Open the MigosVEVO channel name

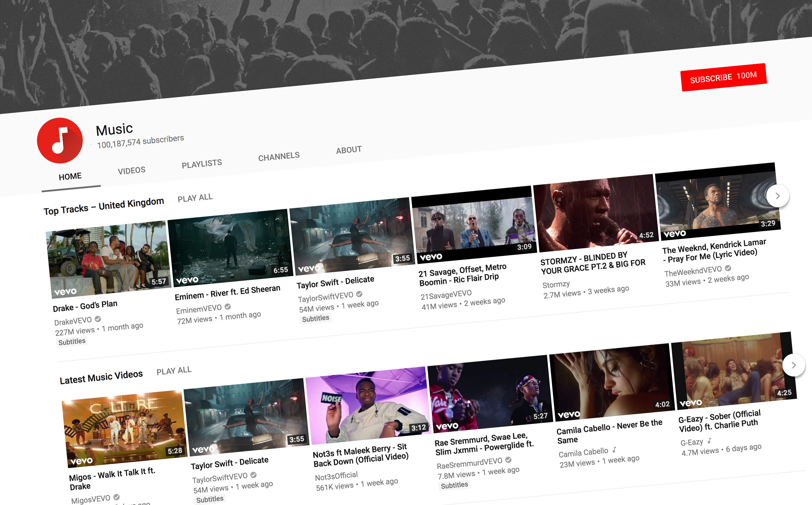click(91, 499)
